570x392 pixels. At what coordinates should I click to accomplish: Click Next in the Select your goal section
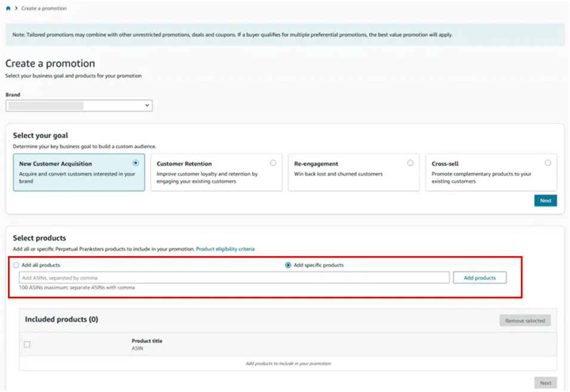pyautogui.click(x=545, y=201)
